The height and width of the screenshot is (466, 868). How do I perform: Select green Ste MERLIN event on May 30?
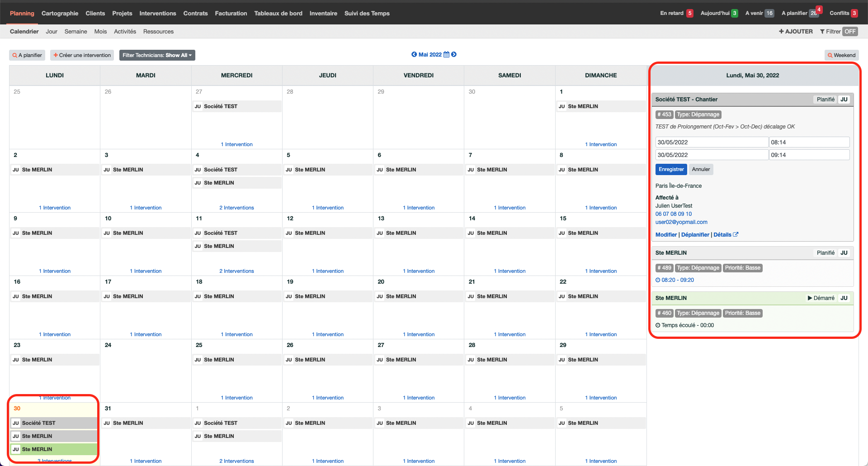54,449
